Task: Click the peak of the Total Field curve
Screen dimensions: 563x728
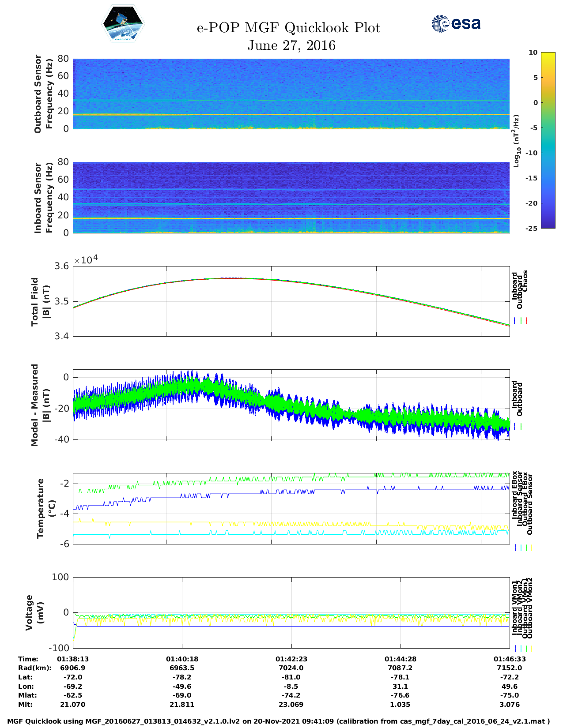Action: pyautogui.click(x=230, y=278)
